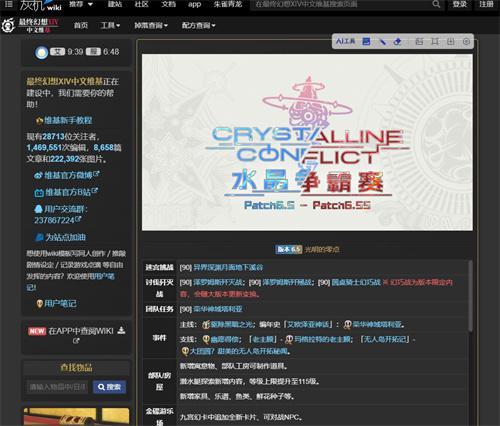Click the magnifier search icon in the top bar

(x=436, y=4)
